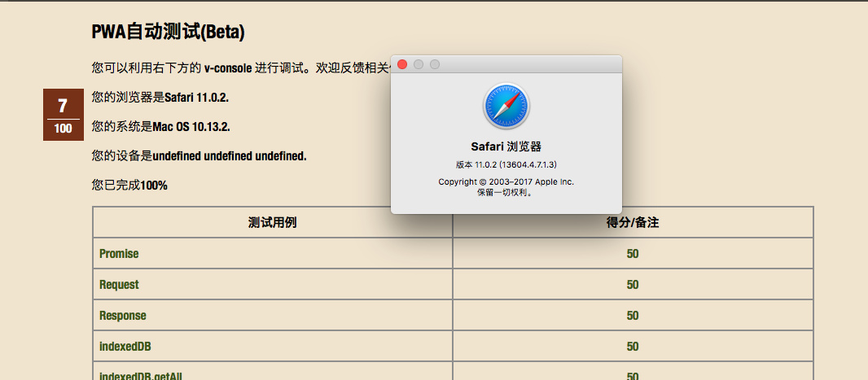Close the Safari about dialog
This screenshot has height=380, width=868.
point(402,65)
